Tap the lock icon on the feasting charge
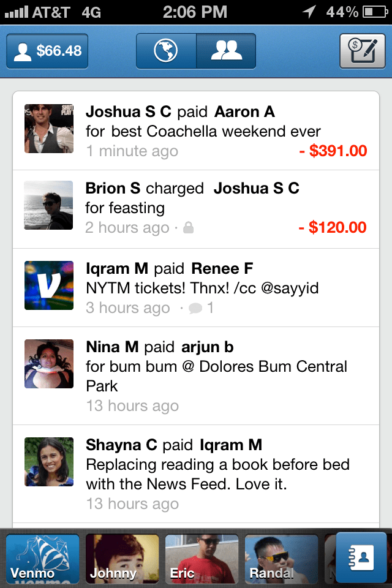392x588 pixels. (x=187, y=227)
